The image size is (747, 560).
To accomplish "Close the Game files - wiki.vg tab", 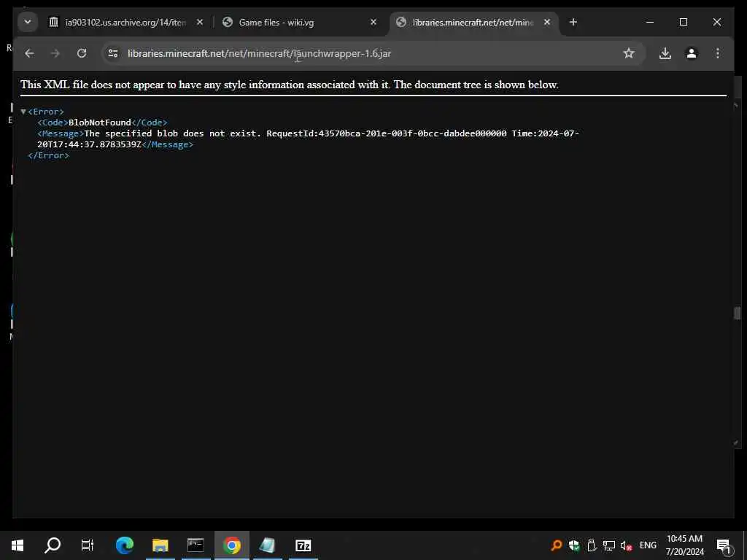I will (373, 23).
